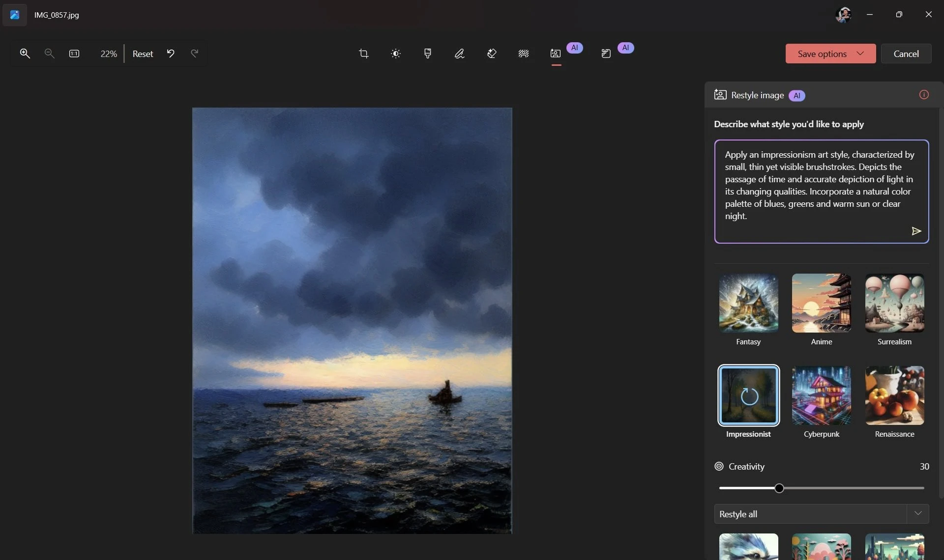Screen dimensions: 944x560
Task: Submit the style prompt with send arrow
Action: pyautogui.click(x=916, y=231)
